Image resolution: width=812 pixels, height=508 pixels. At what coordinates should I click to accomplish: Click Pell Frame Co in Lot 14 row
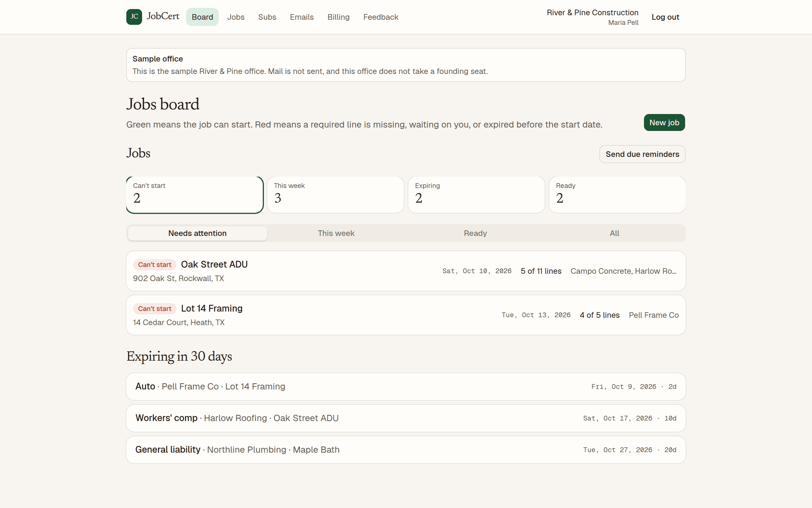pyautogui.click(x=654, y=315)
